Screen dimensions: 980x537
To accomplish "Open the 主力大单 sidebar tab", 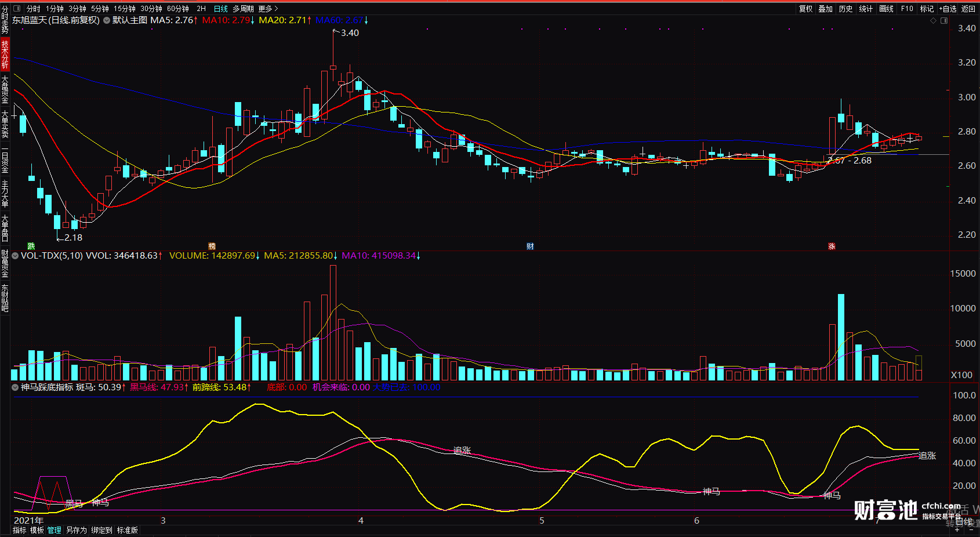I will pos(5,194).
